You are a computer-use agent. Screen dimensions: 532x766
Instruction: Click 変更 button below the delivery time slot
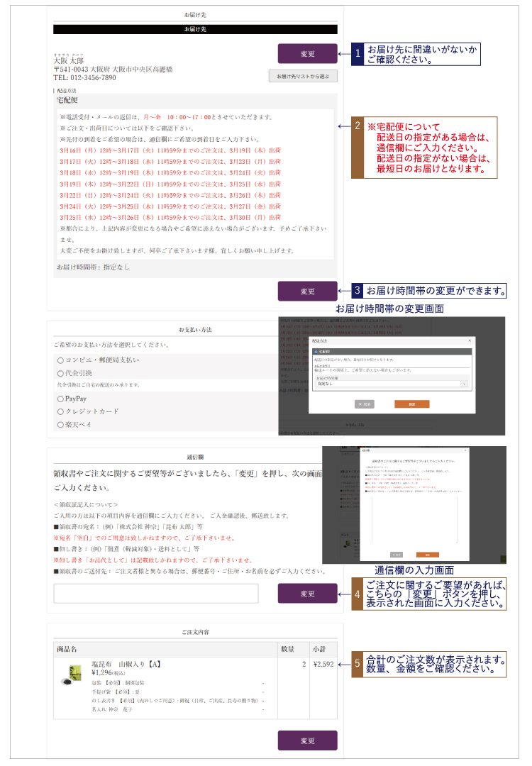click(x=307, y=291)
